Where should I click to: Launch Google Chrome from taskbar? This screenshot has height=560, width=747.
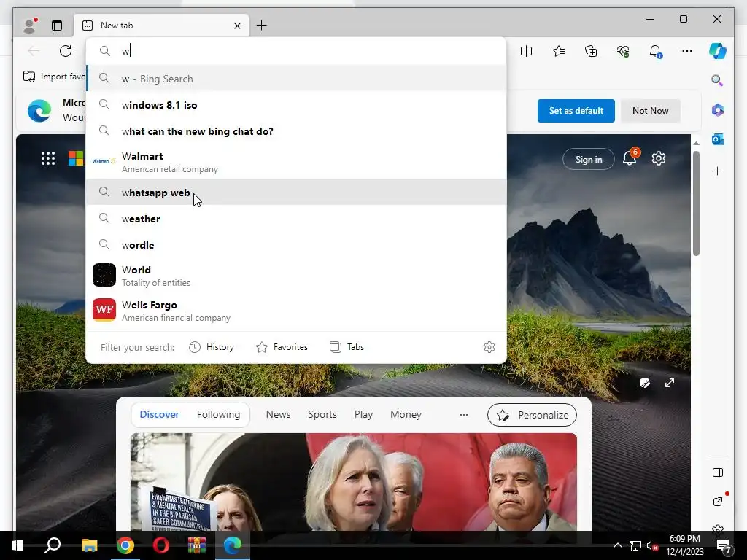(125, 545)
